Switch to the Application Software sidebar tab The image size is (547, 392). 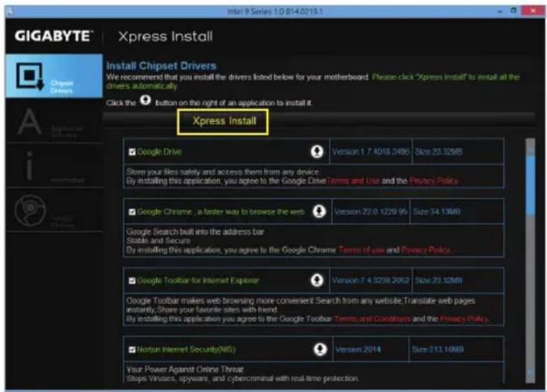[54, 121]
